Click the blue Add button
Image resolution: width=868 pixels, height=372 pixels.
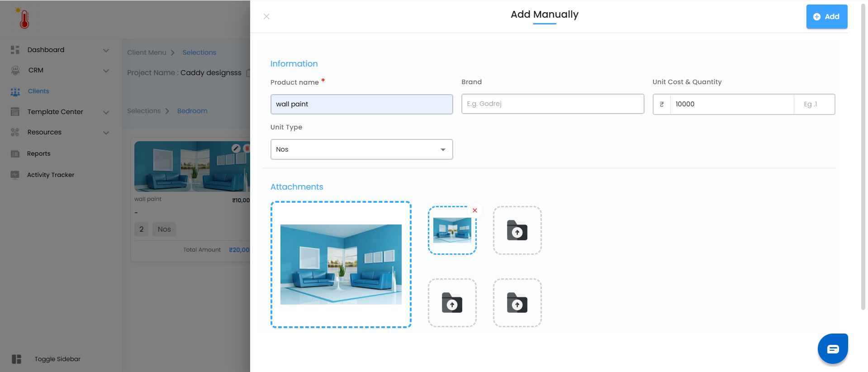827,17
